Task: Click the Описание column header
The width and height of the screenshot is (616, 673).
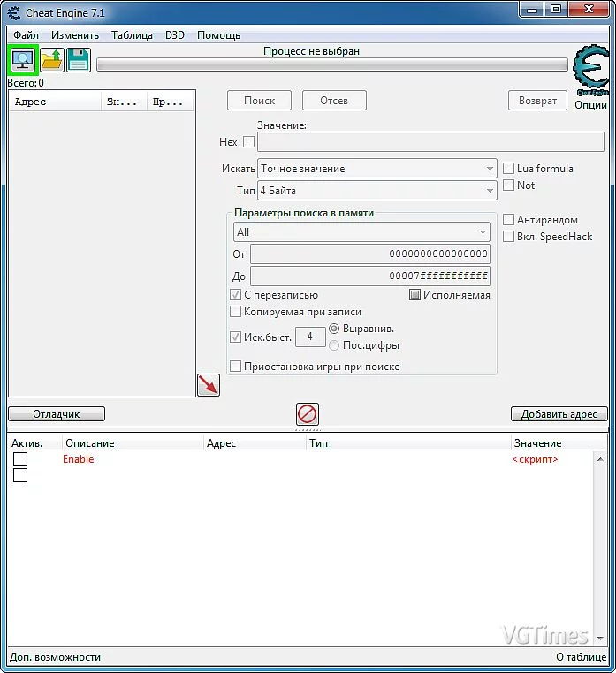Action: click(133, 443)
